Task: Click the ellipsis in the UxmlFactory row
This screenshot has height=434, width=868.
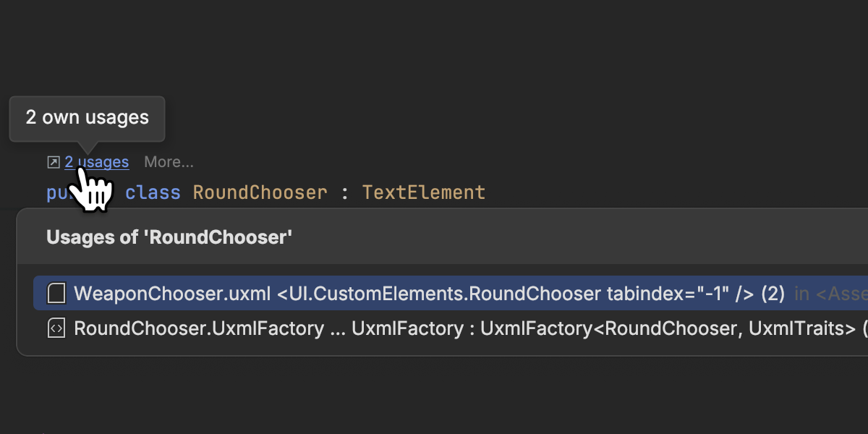Action: click(338, 328)
